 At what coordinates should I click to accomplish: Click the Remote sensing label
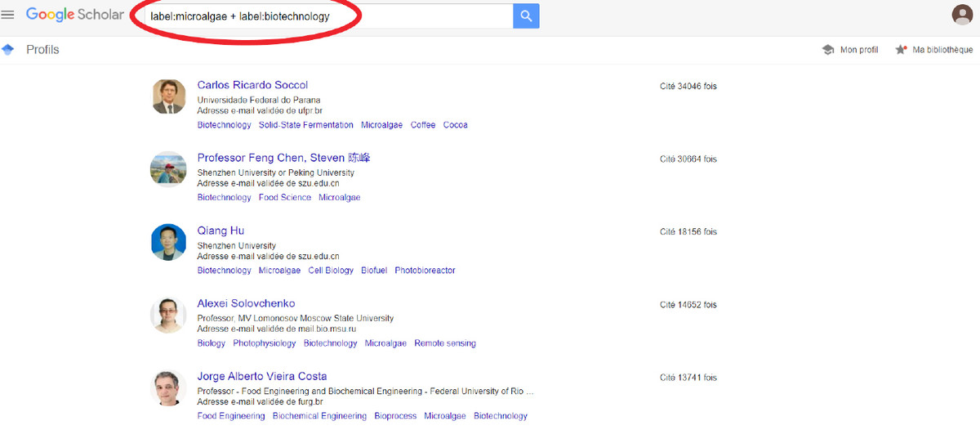tap(445, 343)
